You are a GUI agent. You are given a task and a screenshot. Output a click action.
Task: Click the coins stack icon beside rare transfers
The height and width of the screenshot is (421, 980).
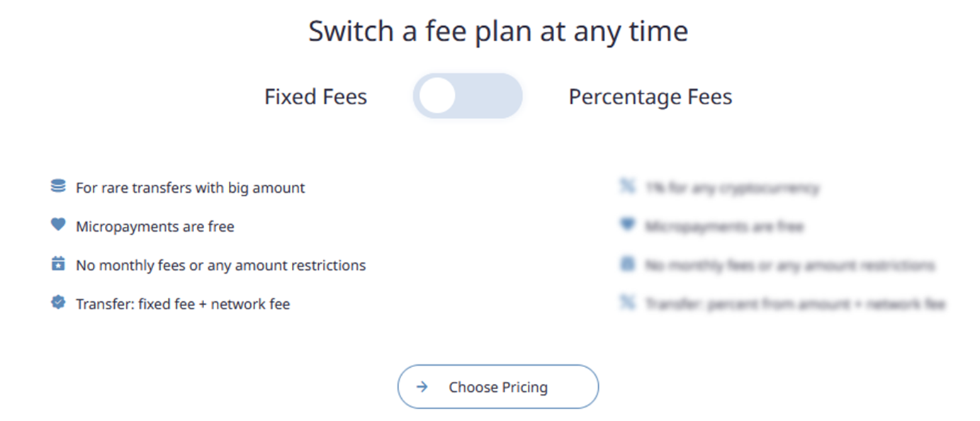58,186
